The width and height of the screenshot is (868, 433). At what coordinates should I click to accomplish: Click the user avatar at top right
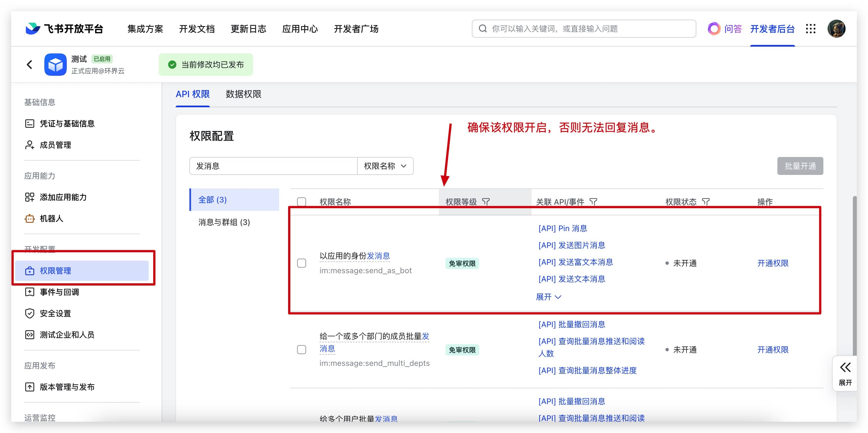[x=836, y=29]
